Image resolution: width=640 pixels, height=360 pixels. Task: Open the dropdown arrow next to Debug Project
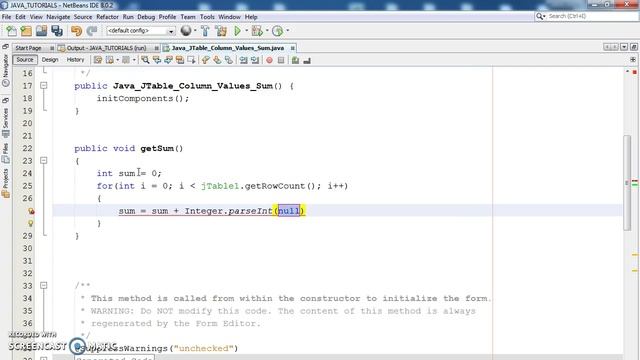click(267, 31)
